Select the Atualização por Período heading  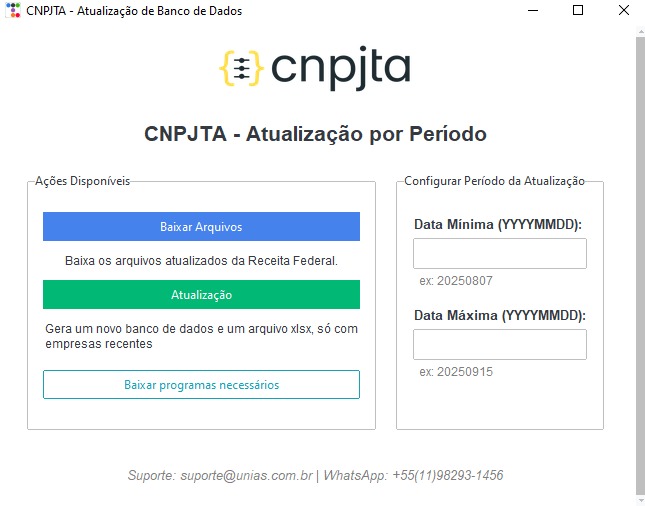coord(315,134)
